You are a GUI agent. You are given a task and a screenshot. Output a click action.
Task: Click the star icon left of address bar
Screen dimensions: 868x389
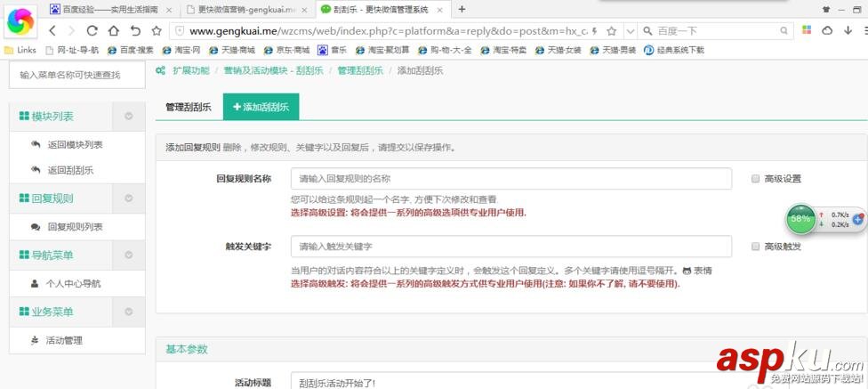(x=157, y=31)
